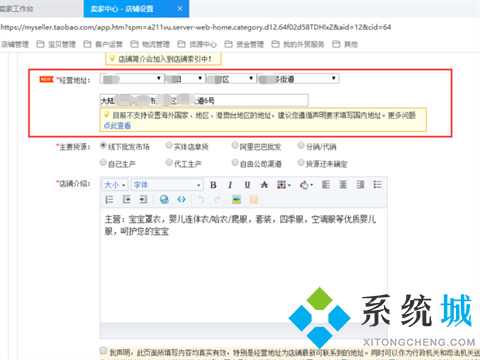The image size is (480, 360).
Task: Increase indent in the editor
Action: pyautogui.click(x=143, y=200)
